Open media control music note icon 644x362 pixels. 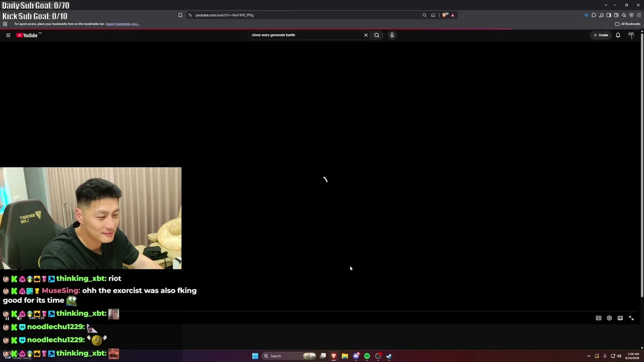601,15
